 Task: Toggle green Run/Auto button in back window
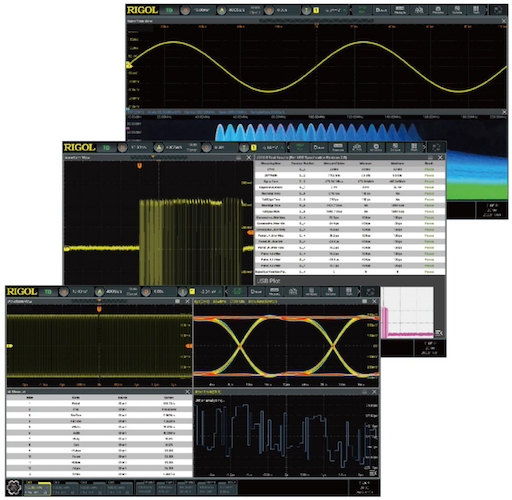pyautogui.click(x=362, y=10)
